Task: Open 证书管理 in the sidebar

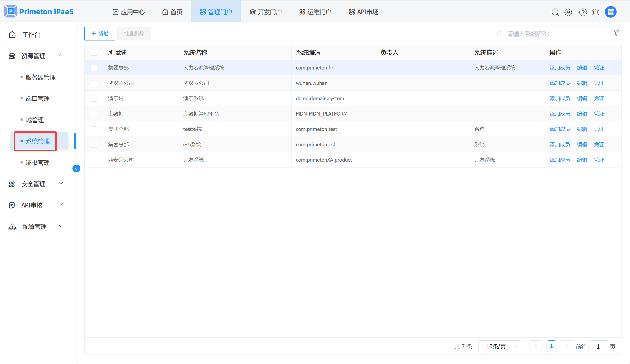Action: [38, 163]
